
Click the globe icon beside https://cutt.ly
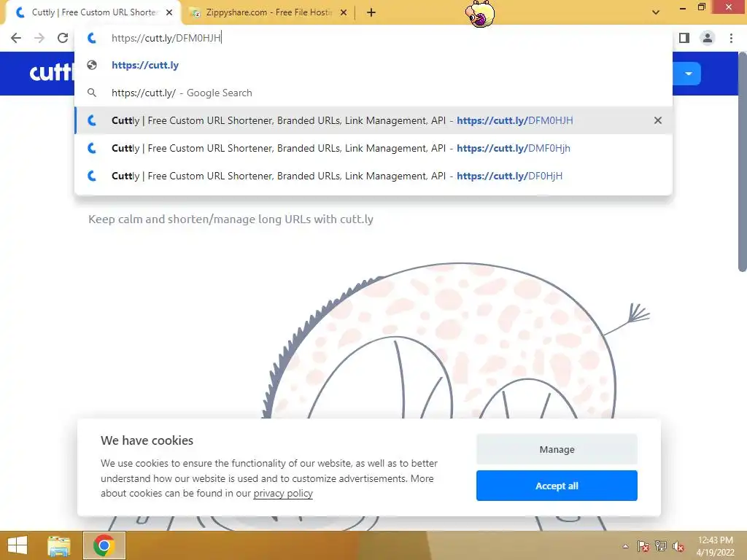92,65
